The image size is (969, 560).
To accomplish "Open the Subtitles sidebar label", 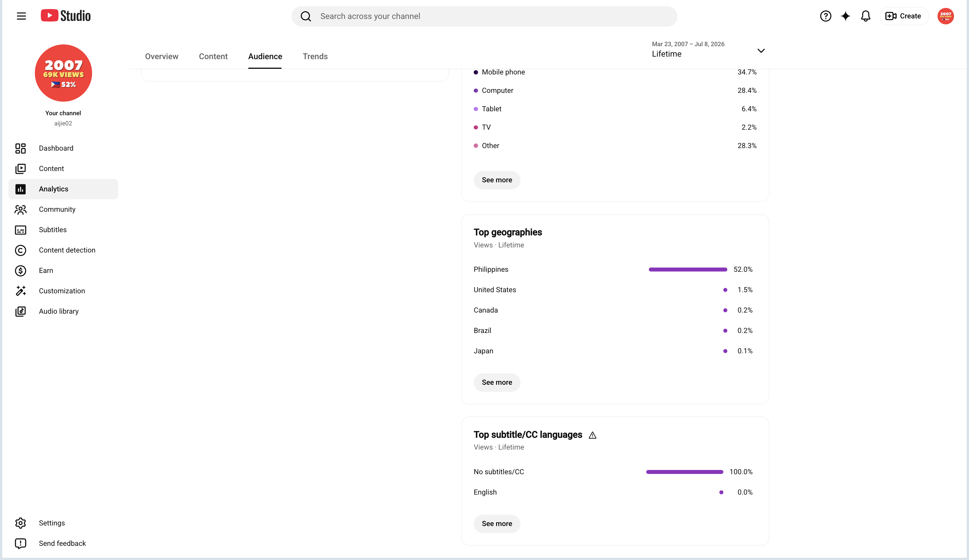I will 53,230.
